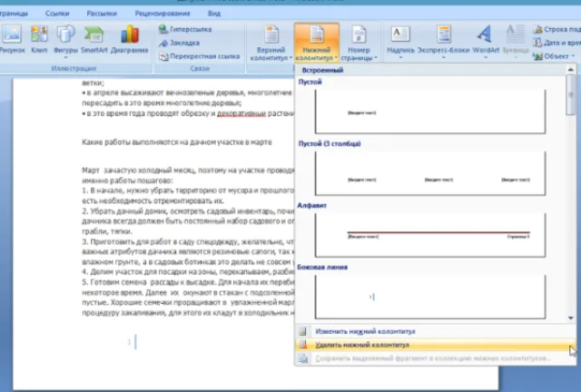Add a Закладка bookmark

pos(180,43)
